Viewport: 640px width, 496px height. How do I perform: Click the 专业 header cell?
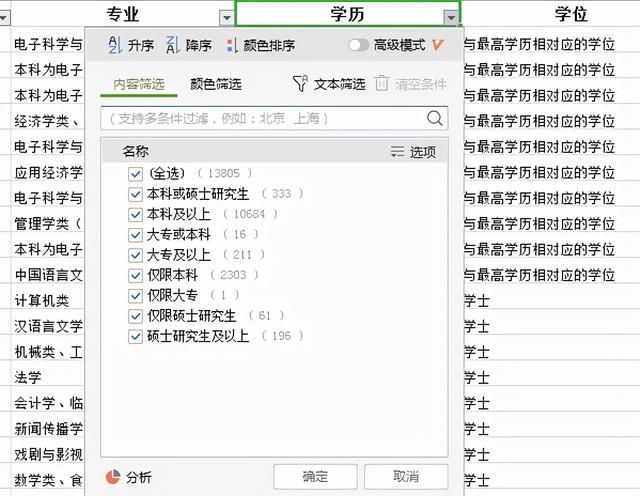pyautogui.click(x=123, y=14)
